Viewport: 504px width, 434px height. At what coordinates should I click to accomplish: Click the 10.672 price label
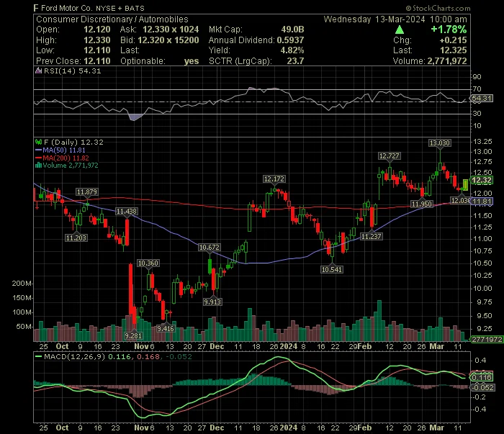(x=210, y=248)
